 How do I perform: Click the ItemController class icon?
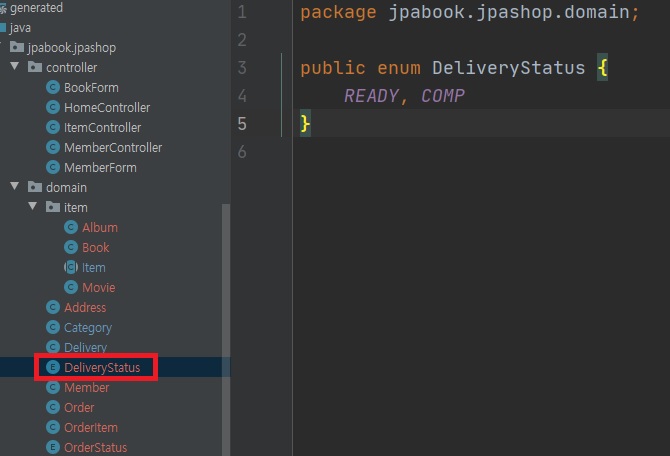pos(53,127)
